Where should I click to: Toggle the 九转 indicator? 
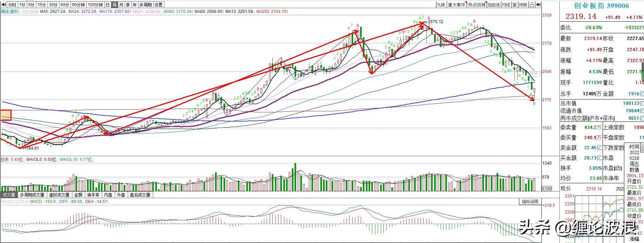pos(441,5)
